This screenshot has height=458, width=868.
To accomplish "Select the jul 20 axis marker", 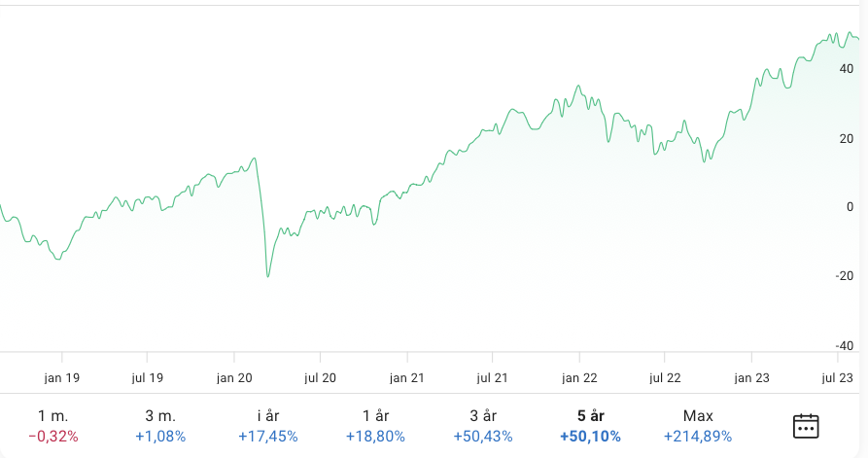I will (x=321, y=377).
